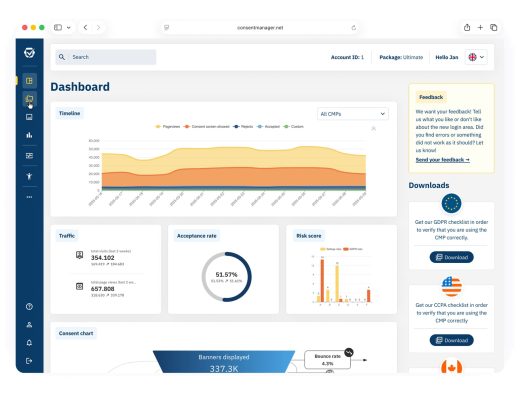Click the Dashboard page heading

click(80, 87)
